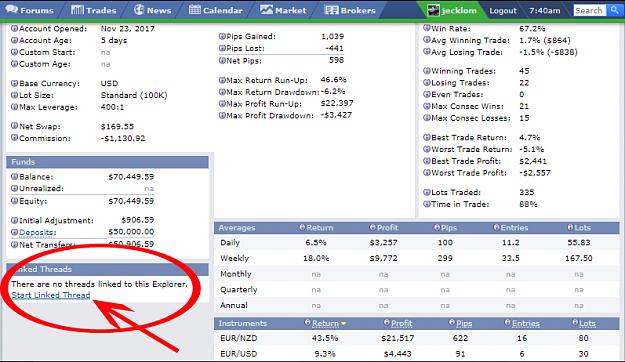Open the Forums navigation tab
625x362 pixels.
coord(30,10)
